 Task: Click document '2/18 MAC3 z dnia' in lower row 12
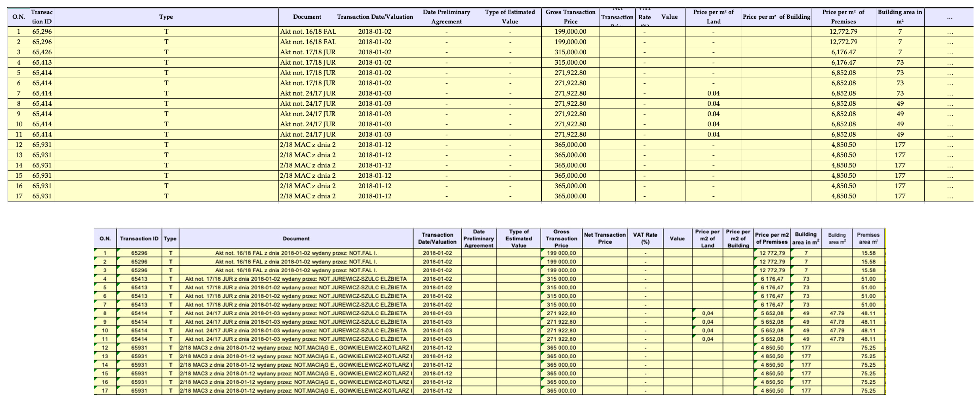[296, 347]
